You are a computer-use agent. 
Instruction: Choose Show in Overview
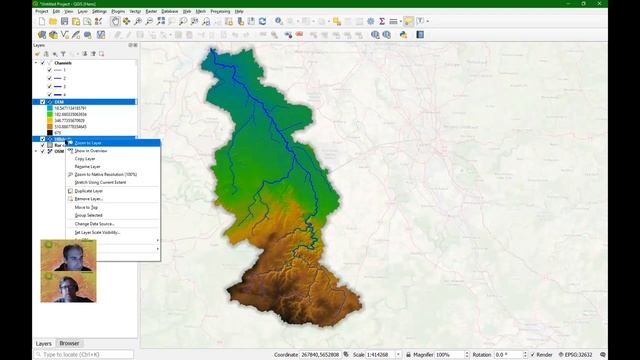[113, 151]
